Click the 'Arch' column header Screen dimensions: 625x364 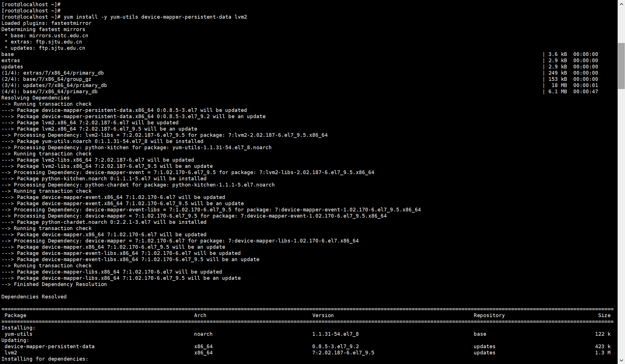pos(200,315)
